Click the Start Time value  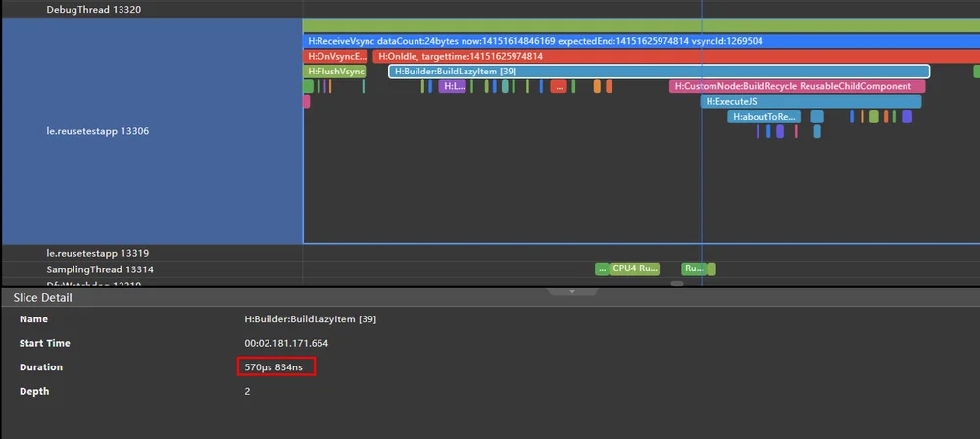pos(286,343)
